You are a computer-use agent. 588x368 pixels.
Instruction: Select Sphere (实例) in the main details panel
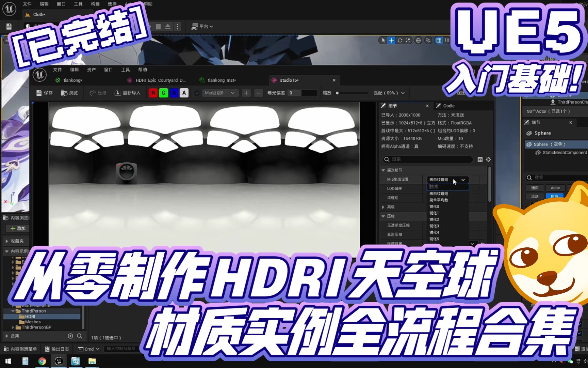coord(556,144)
